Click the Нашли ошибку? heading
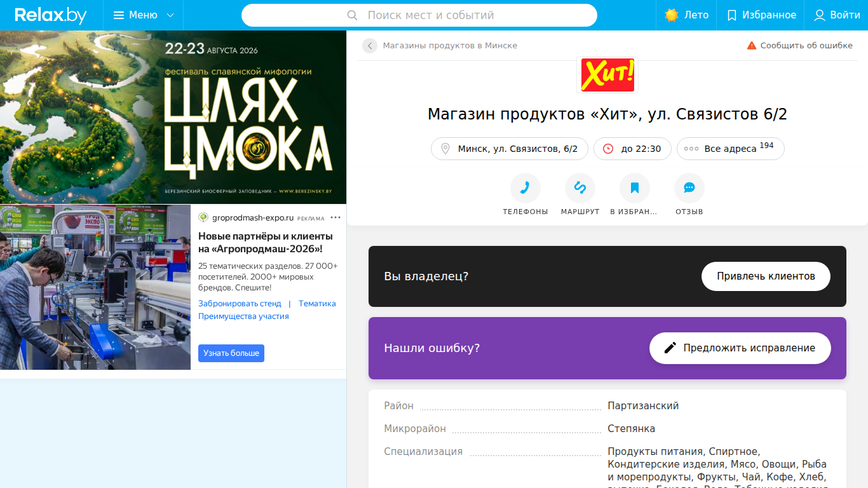 click(x=432, y=348)
